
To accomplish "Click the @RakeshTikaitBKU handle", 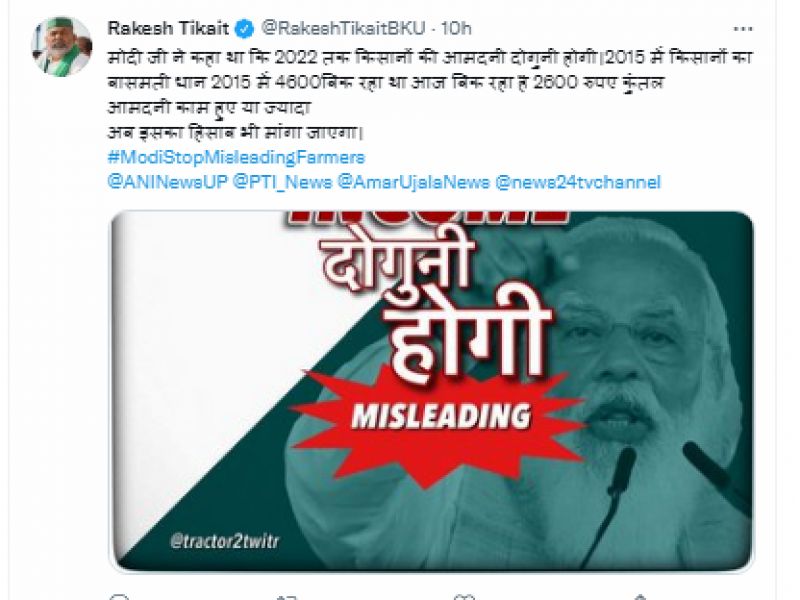I will tap(343, 29).
